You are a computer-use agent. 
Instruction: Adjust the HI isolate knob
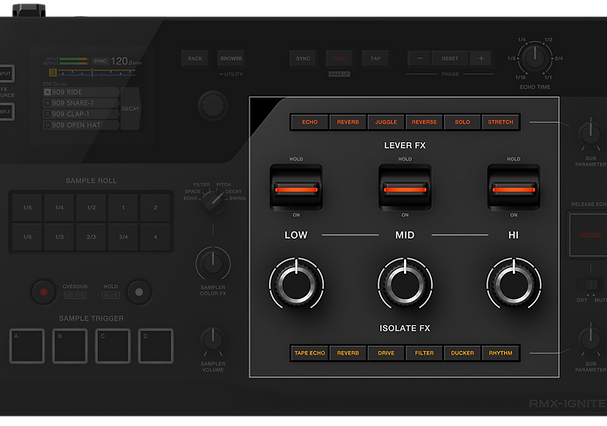pyautogui.click(x=514, y=283)
